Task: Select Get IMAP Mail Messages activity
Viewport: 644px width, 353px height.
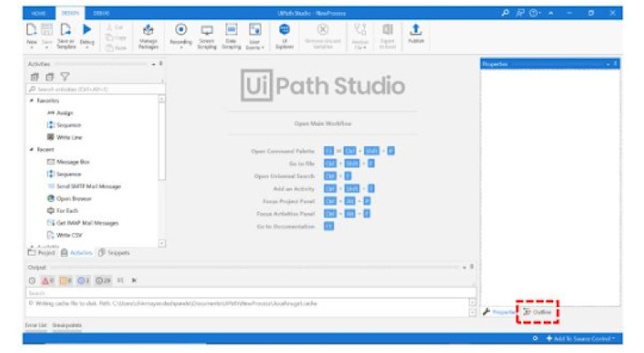Action: tap(83, 223)
